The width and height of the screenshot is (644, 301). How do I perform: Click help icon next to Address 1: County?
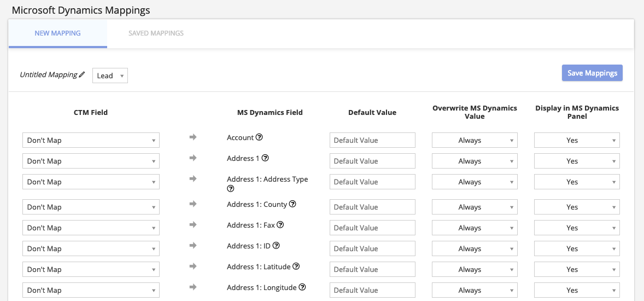[292, 204]
